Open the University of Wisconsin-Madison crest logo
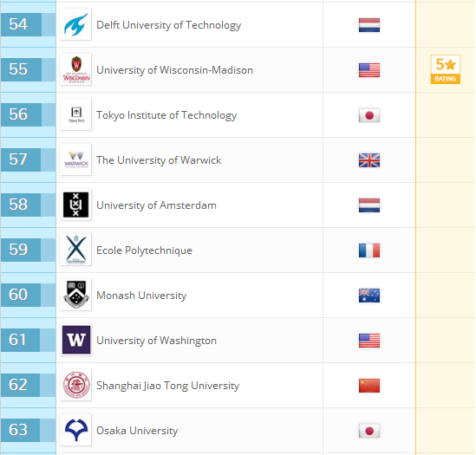 click(x=76, y=69)
